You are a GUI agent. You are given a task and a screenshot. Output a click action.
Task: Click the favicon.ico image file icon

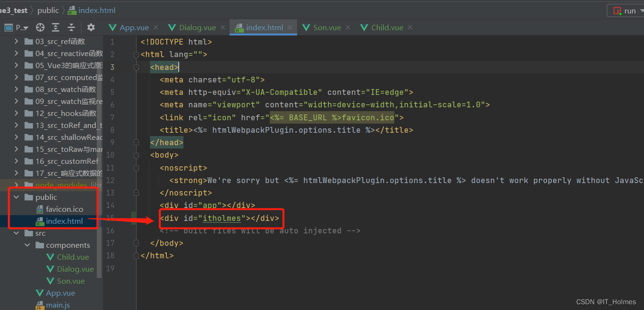pos(40,209)
